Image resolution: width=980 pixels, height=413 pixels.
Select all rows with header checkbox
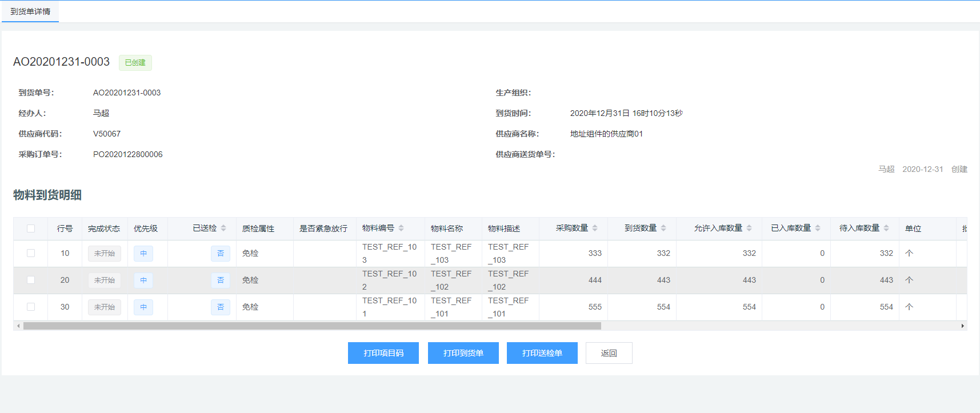coord(31,228)
